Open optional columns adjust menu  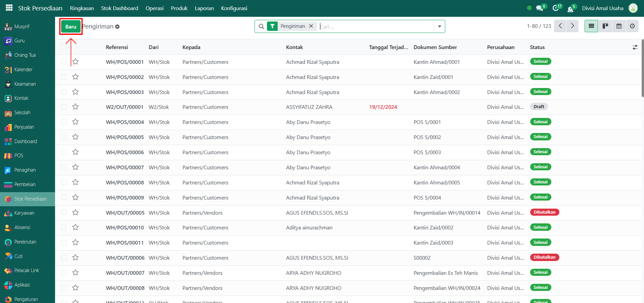coord(635,47)
